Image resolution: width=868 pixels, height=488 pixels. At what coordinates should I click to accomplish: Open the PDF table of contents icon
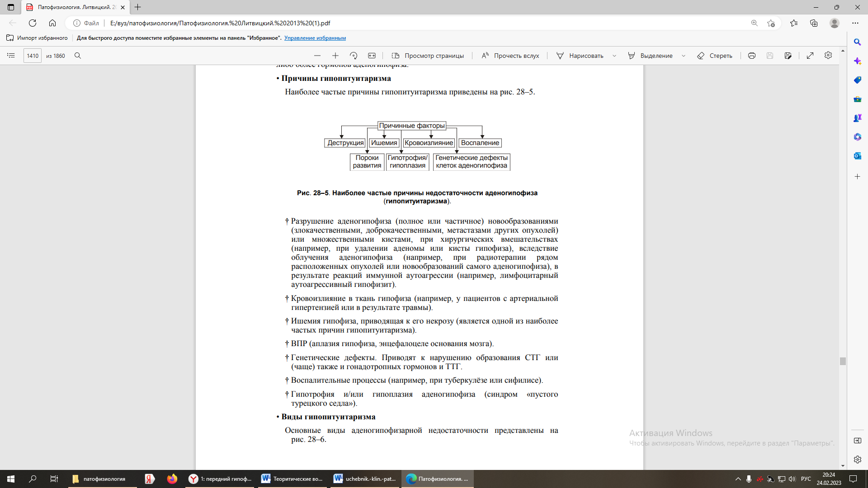pos(11,56)
